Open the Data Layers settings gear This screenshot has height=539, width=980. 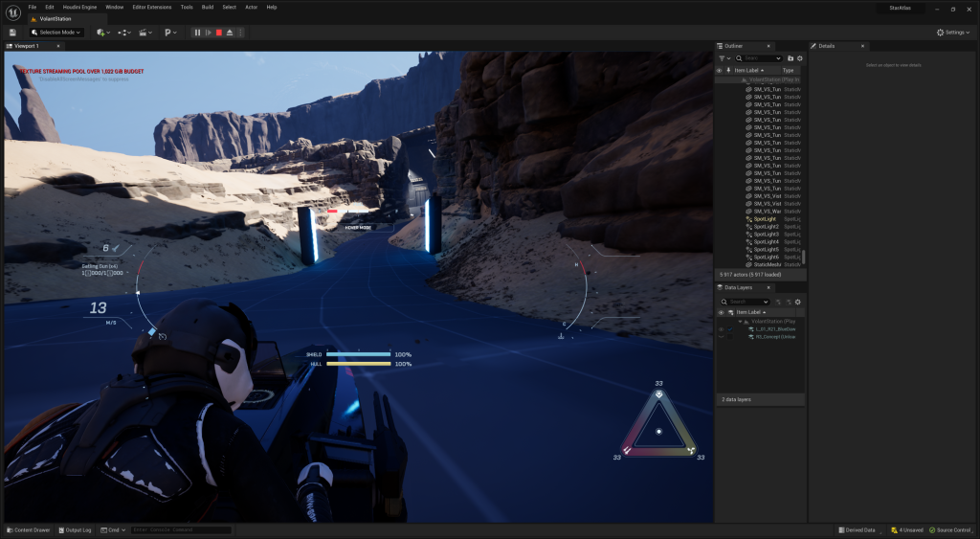click(x=797, y=302)
